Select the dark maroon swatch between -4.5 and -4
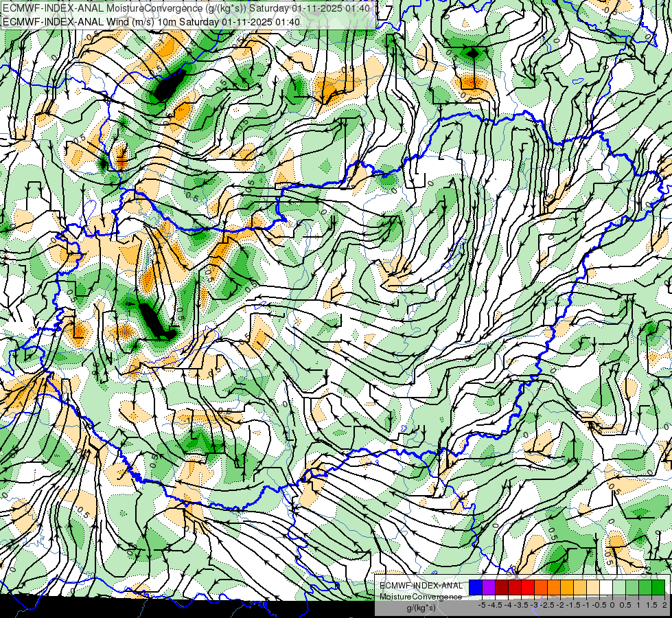The width and height of the screenshot is (672, 618). (502, 588)
